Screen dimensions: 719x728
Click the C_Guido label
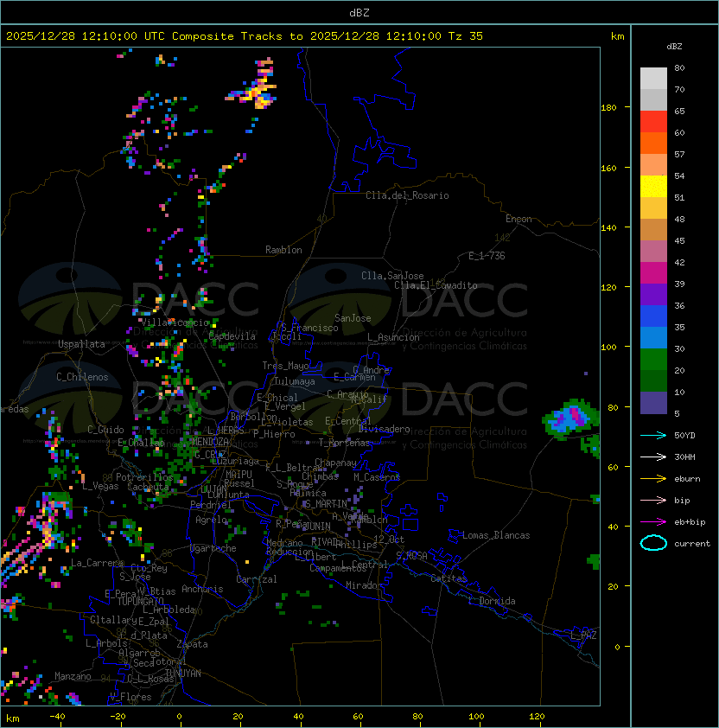pyautogui.click(x=105, y=430)
